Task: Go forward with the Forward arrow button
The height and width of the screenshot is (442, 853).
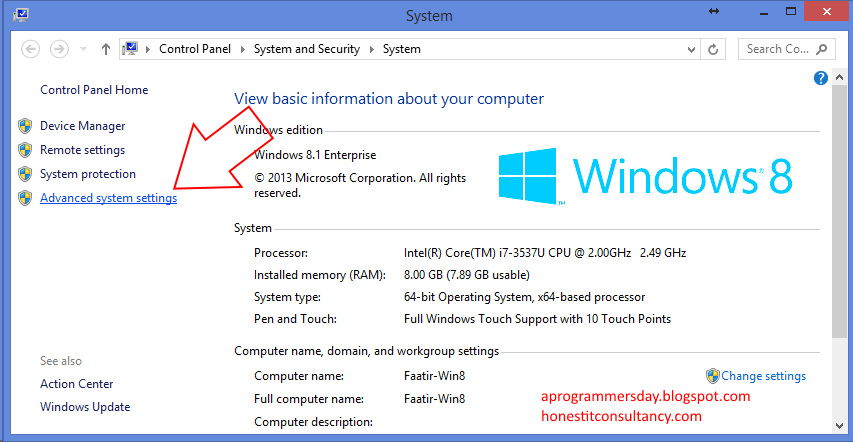Action: 59,49
